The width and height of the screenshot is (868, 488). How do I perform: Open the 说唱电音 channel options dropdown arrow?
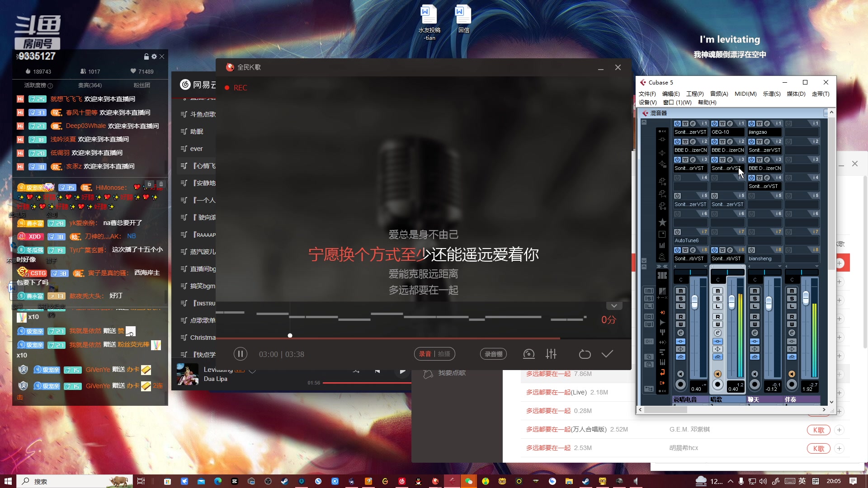pyautogui.click(x=705, y=266)
